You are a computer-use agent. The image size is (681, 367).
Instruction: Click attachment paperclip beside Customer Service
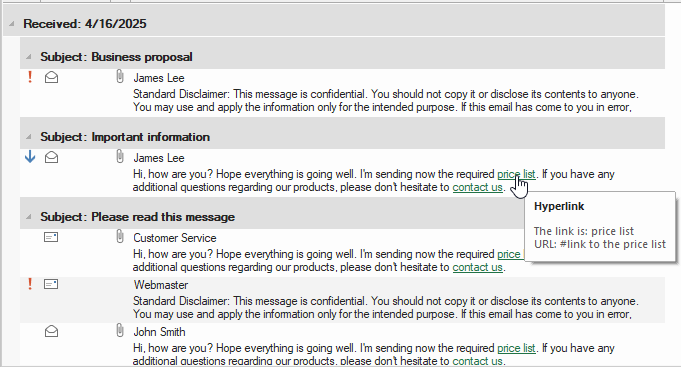tap(120, 237)
